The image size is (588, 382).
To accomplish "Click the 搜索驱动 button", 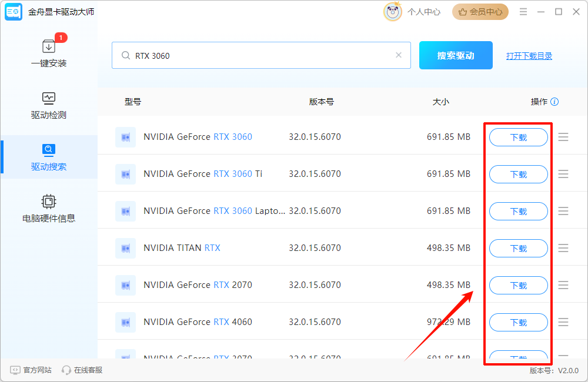I will point(456,55).
